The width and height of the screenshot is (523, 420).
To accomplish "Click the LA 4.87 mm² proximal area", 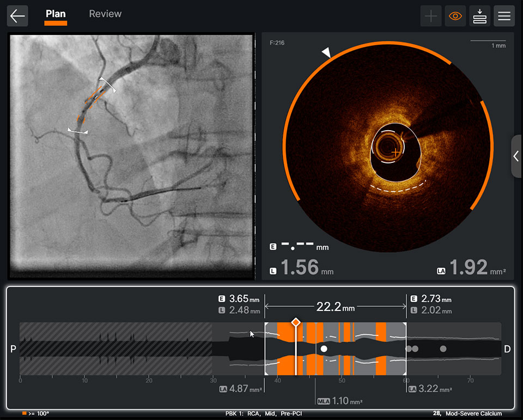I will pos(240,388).
